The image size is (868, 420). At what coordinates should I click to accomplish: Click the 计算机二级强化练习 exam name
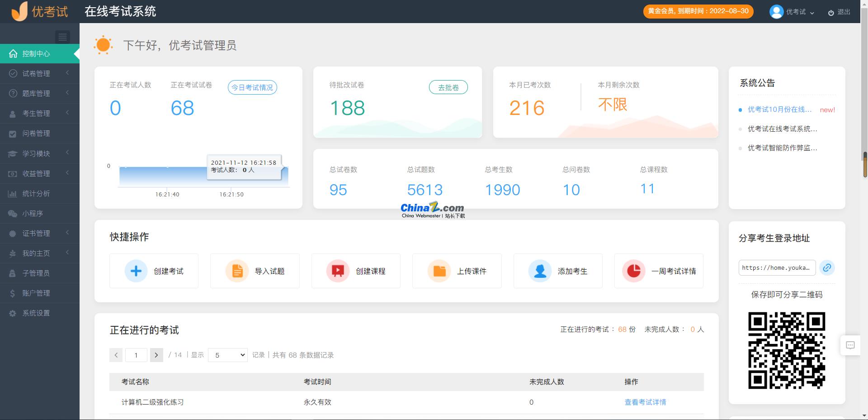coord(152,402)
